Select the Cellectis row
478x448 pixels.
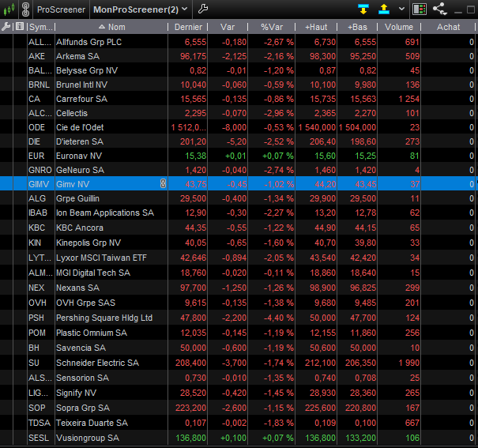pyautogui.click(x=238, y=113)
